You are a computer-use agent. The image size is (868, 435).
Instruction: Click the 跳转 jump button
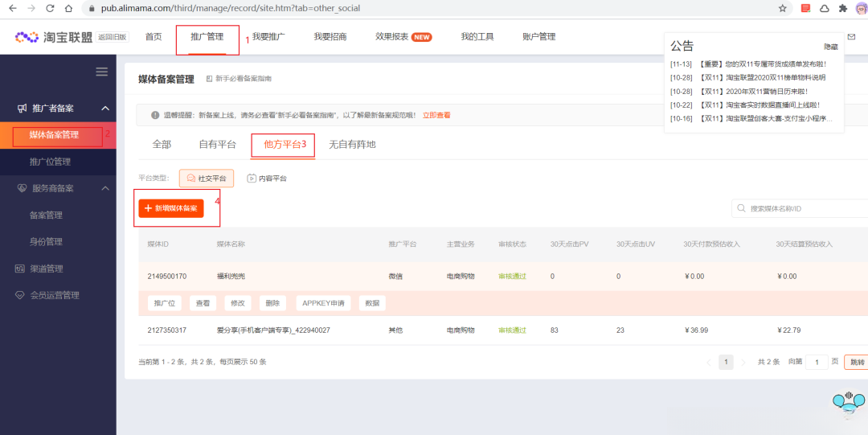[856, 363]
